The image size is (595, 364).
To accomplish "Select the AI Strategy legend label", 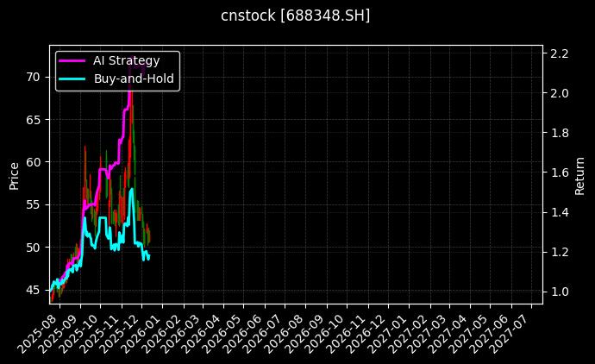I will tap(126, 60).
